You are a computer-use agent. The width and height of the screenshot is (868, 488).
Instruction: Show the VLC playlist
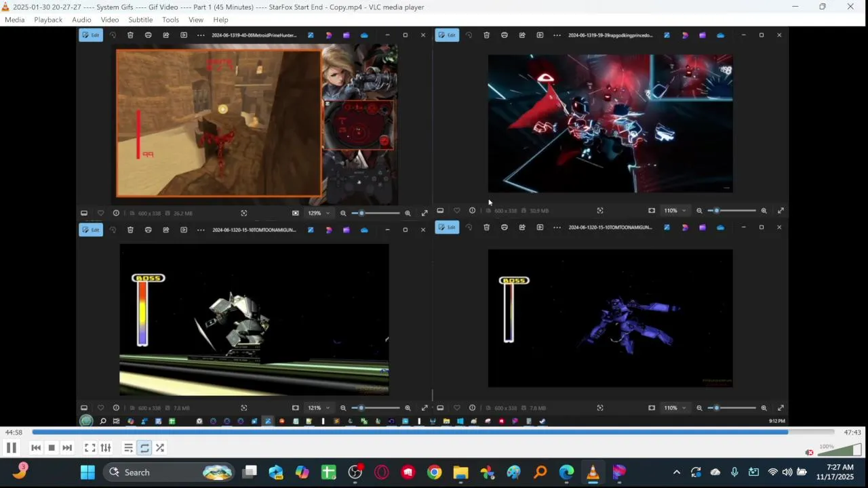click(128, 448)
